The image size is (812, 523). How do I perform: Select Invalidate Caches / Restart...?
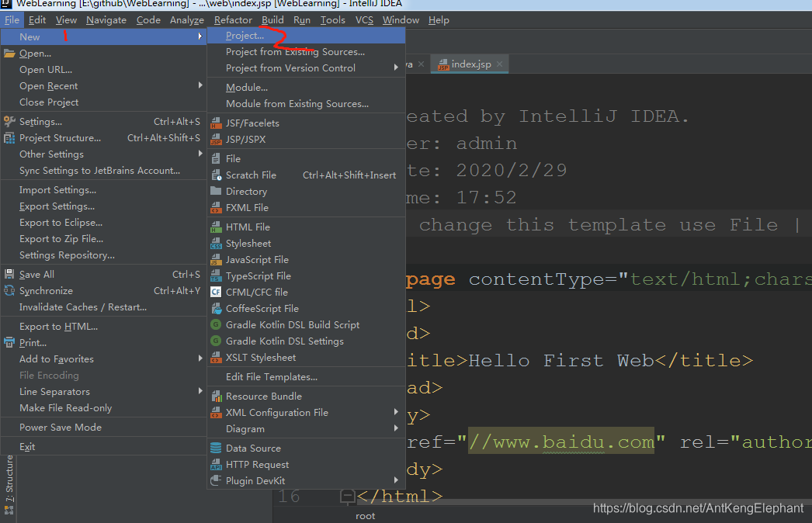(103, 307)
